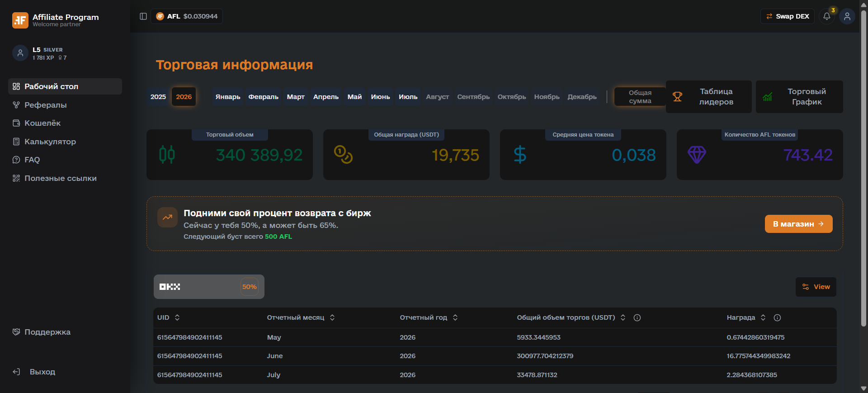Select year 2025
Viewport: 868px width, 393px height.
pos(158,97)
